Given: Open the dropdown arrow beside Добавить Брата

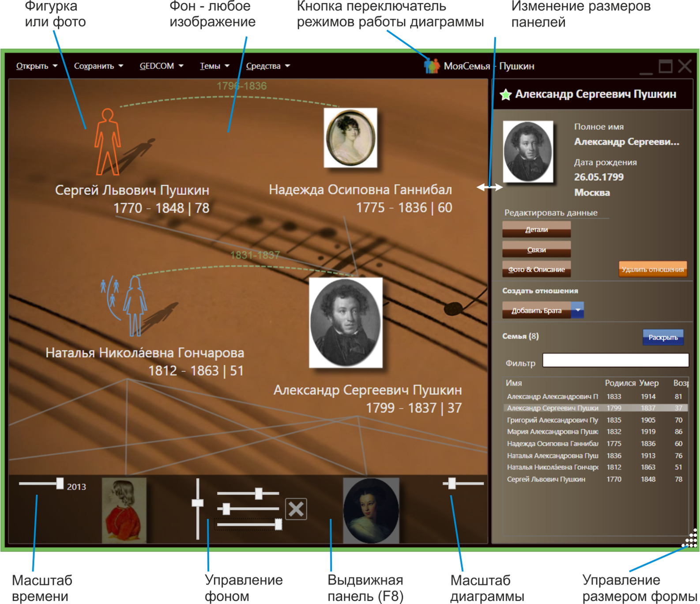Looking at the screenshot, I should pyautogui.click(x=577, y=310).
